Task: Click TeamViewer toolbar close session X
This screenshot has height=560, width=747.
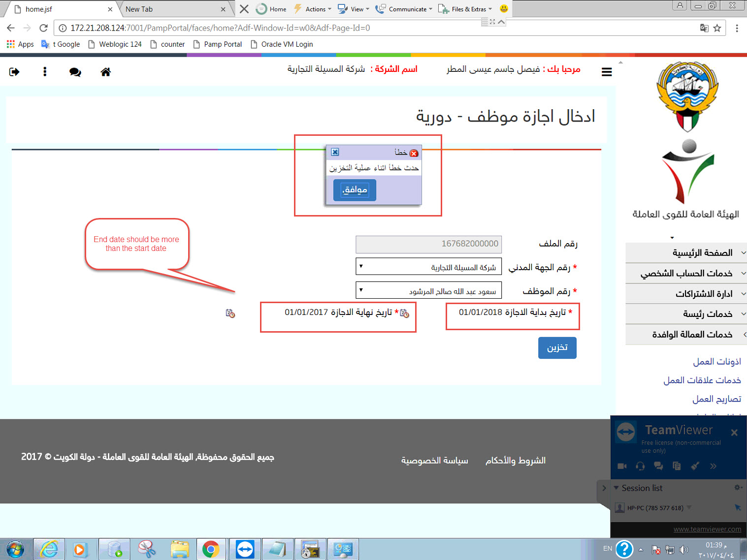Action: [x=244, y=9]
